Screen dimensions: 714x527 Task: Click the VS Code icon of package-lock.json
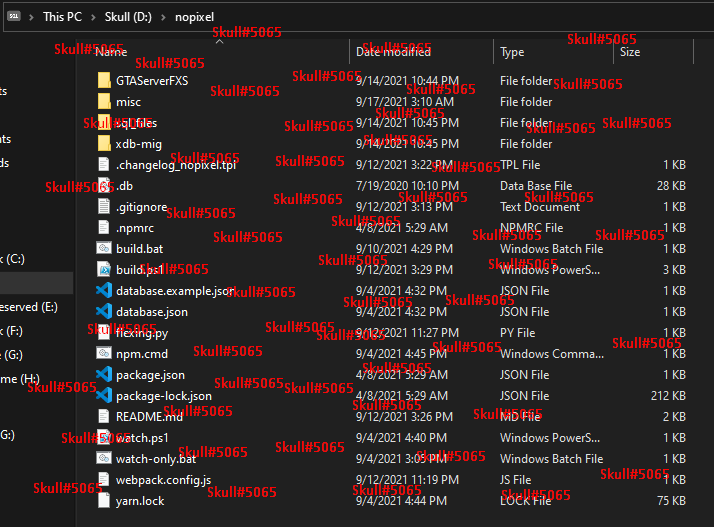pos(104,395)
